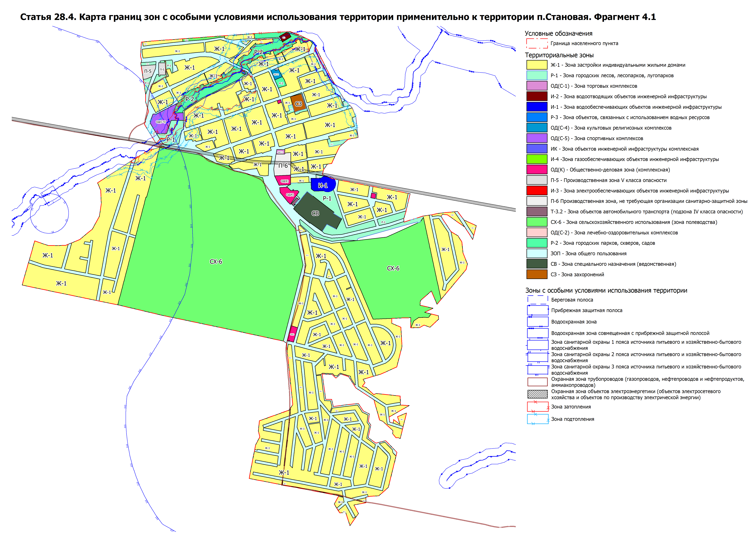Click the purple ОД(С-5) legend swatch
Screen dimensions: 756x534
(537, 138)
